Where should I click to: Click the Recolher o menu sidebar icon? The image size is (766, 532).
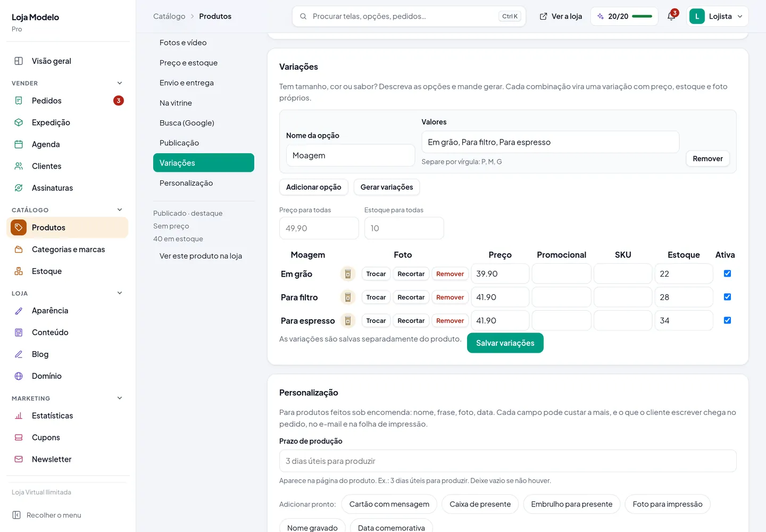click(x=16, y=515)
